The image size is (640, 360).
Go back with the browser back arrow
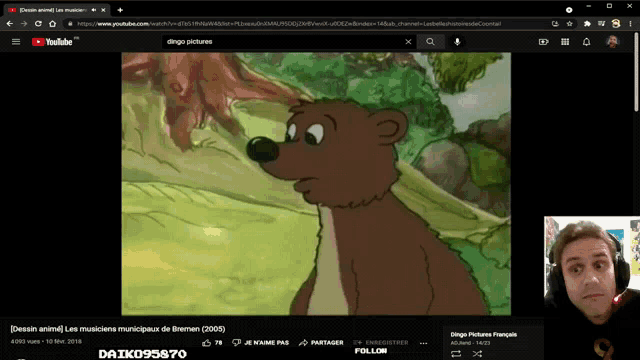pos(10,24)
